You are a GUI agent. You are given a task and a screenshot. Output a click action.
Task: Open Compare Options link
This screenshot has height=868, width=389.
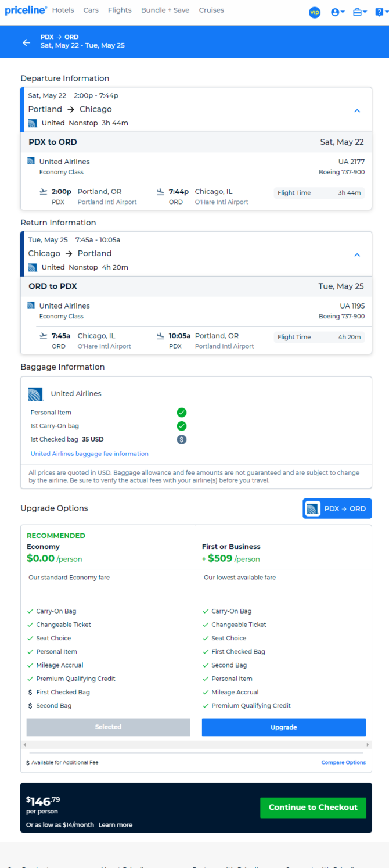coord(344,762)
